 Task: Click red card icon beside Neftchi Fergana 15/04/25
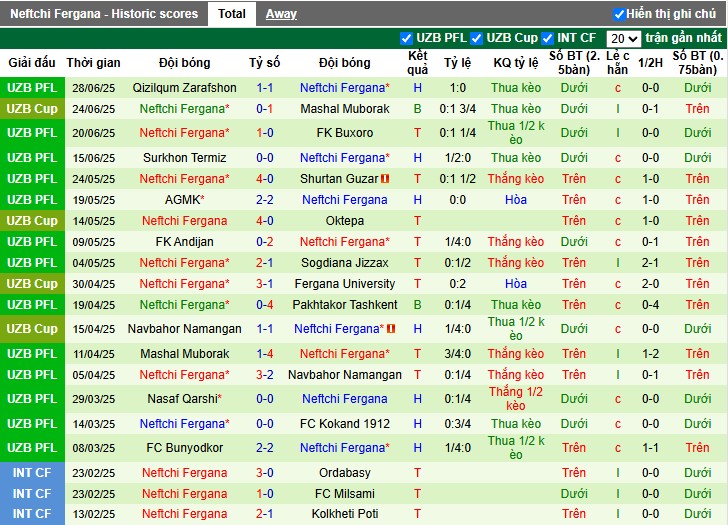click(x=391, y=329)
